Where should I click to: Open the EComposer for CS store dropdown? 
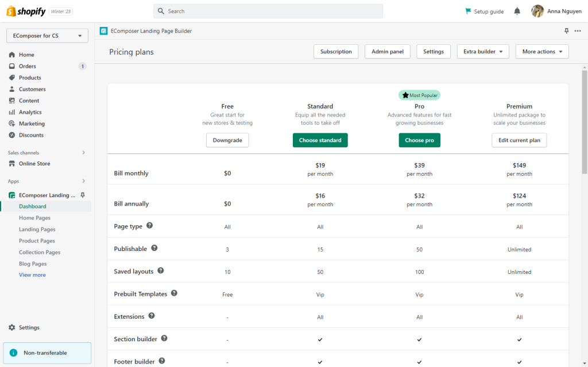(x=47, y=36)
